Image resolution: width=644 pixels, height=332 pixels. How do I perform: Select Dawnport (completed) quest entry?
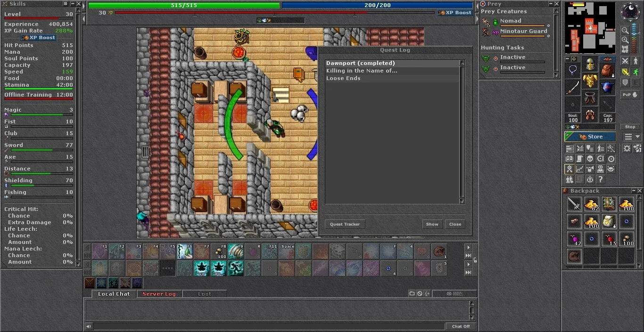(x=392, y=63)
